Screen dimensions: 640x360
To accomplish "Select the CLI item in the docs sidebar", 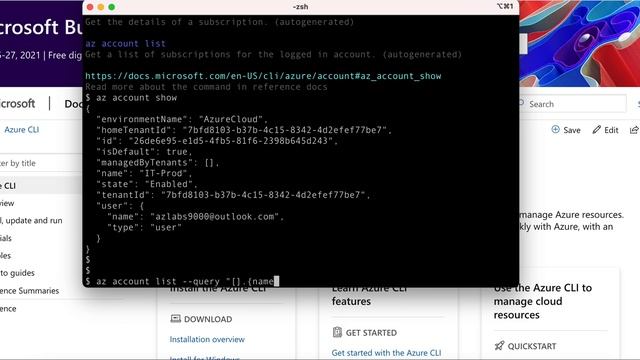I will pos(41,186).
